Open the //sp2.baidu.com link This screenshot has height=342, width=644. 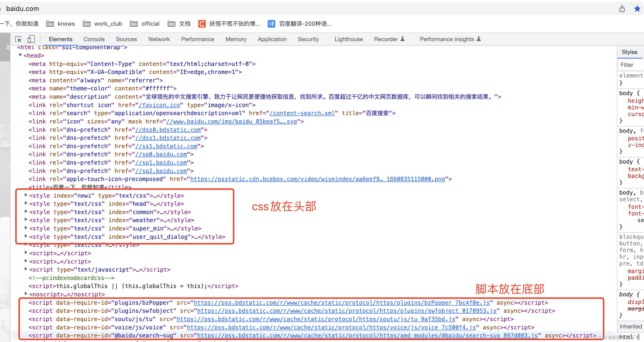click(x=161, y=171)
